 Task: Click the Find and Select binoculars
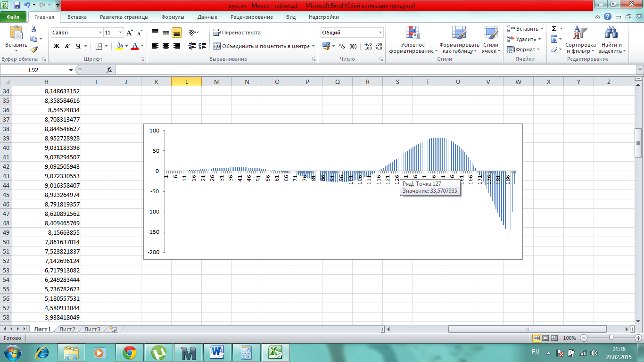point(611,40)
